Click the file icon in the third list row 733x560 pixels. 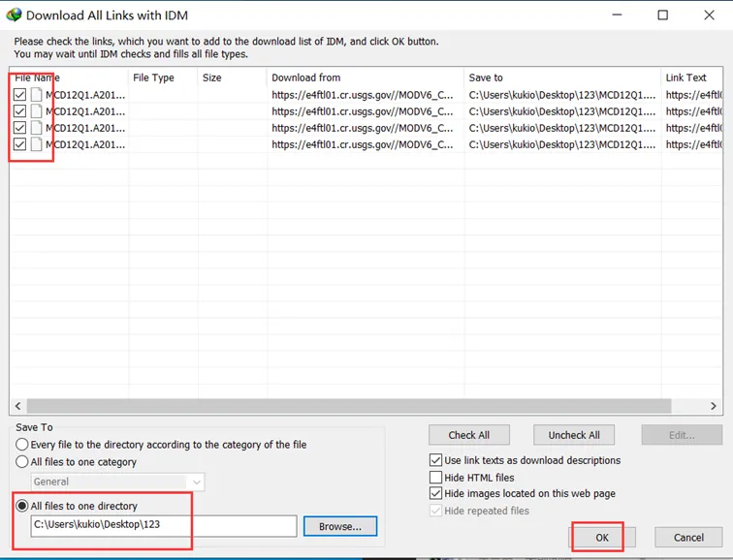pos(36,128)
